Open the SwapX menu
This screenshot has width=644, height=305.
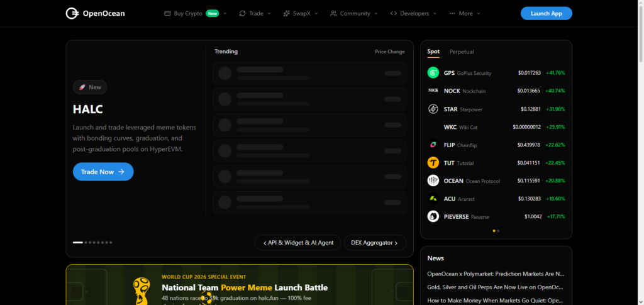301,14
